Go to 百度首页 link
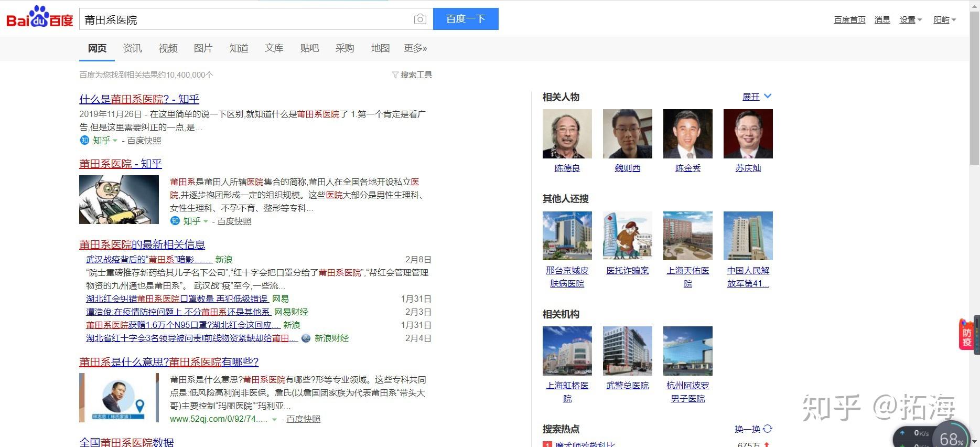 [849, 20]
